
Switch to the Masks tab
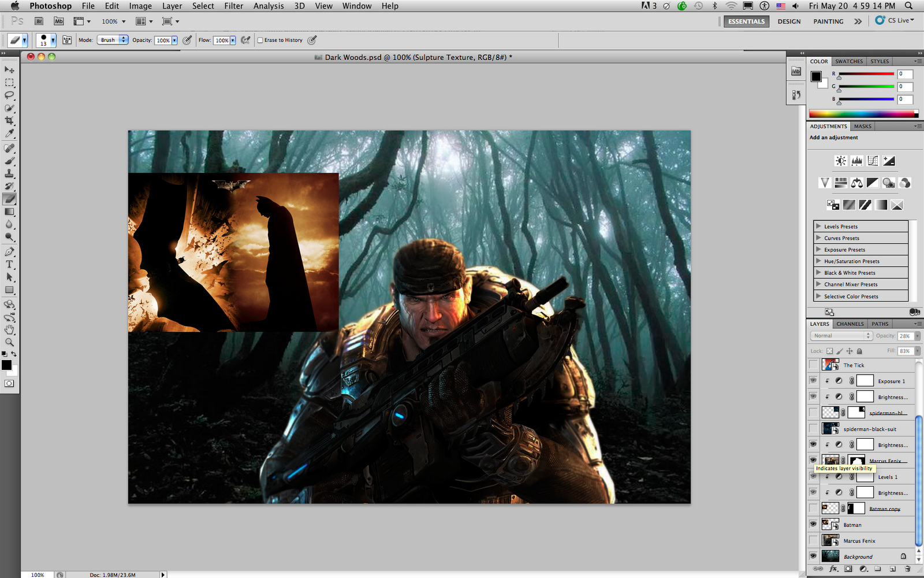coord(863,126)
